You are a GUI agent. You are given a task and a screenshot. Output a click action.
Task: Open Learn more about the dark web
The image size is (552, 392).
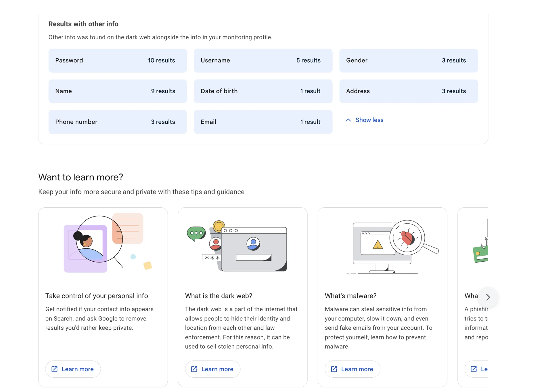coord(212,369)
